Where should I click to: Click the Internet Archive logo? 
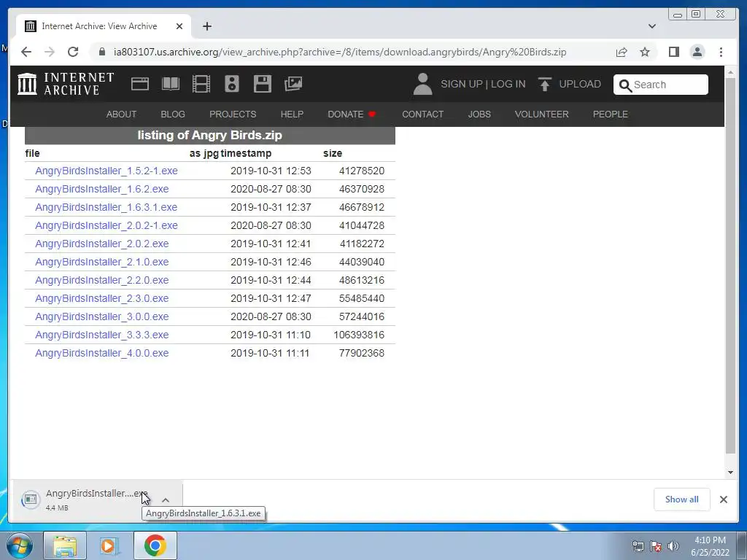66,84
